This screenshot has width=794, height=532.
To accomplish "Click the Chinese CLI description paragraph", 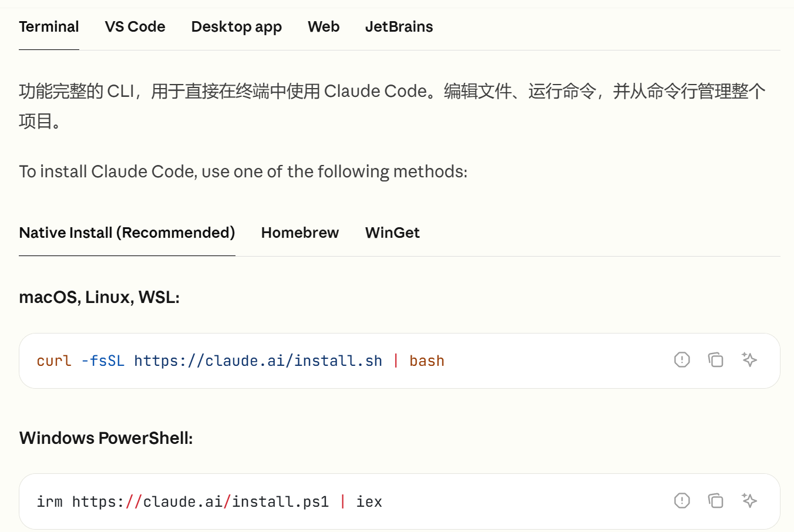I will [x=392, y=106].
